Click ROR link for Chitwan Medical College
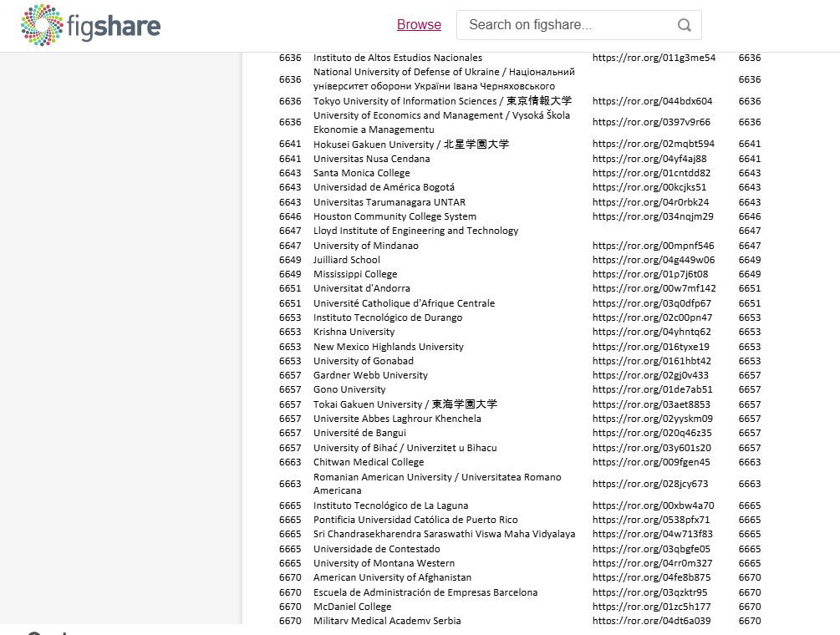The width and height of the screenshot is (840, 635). coord(651,463)
